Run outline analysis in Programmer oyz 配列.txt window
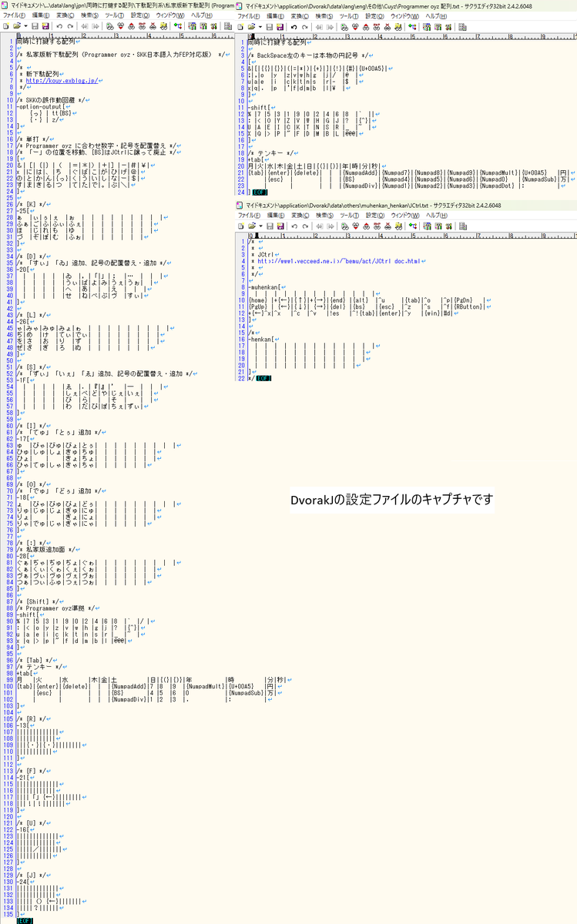Screen dimensions: 577x924 pos(413,26)
